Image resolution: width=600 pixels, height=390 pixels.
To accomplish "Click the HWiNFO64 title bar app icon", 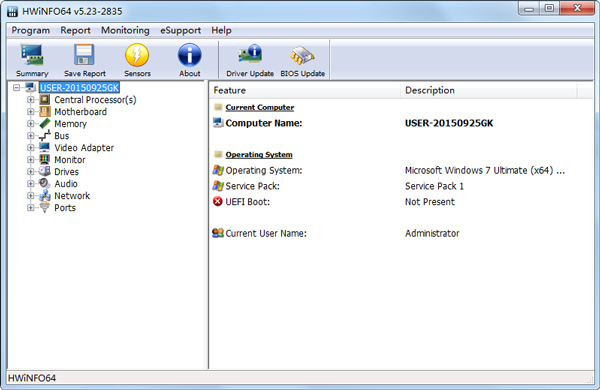I will pos(12,11).
